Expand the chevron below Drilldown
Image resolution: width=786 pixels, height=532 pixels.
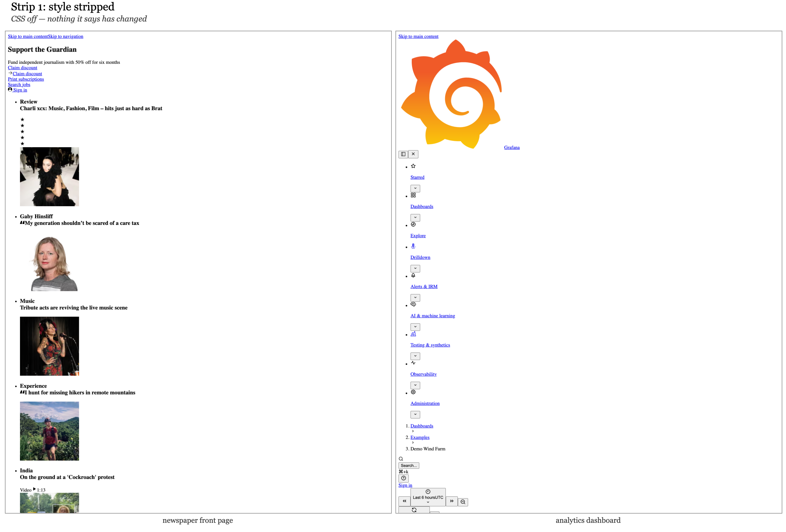[415, 269]
